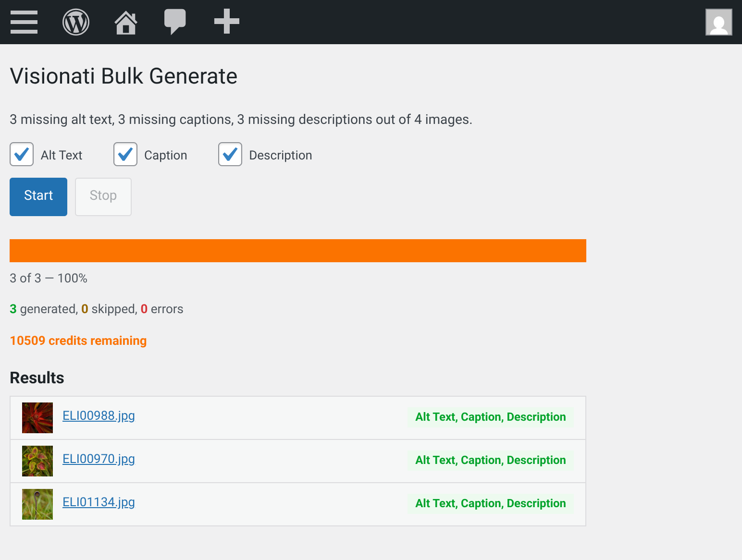Open the ELI01134.jpg image link
The image size is (742, 560).
99,502
